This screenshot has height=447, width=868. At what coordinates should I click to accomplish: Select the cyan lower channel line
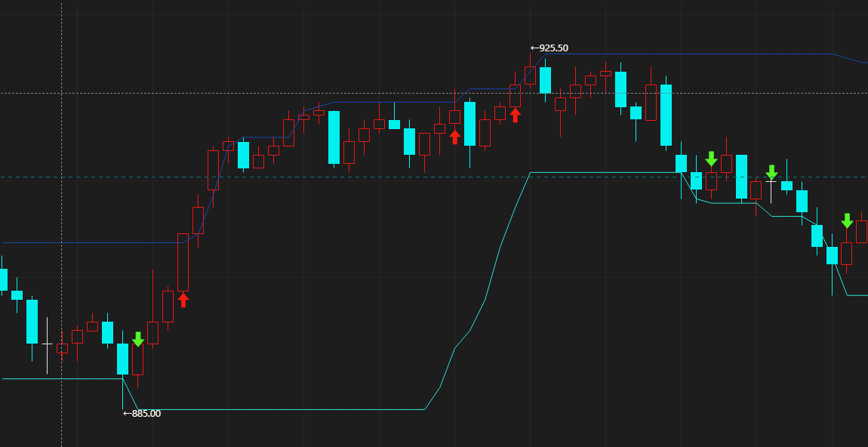pyautogui.click(x=302, y=409)
